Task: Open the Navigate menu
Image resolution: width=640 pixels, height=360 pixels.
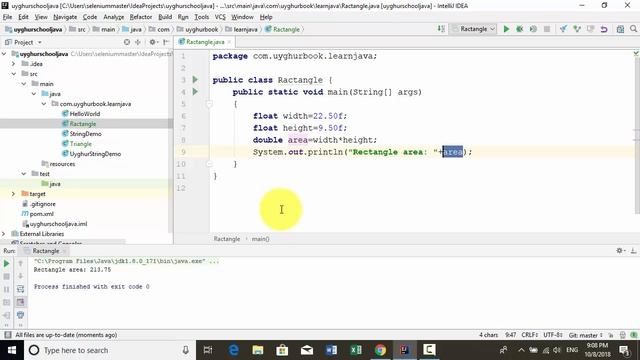Action: 65,17
